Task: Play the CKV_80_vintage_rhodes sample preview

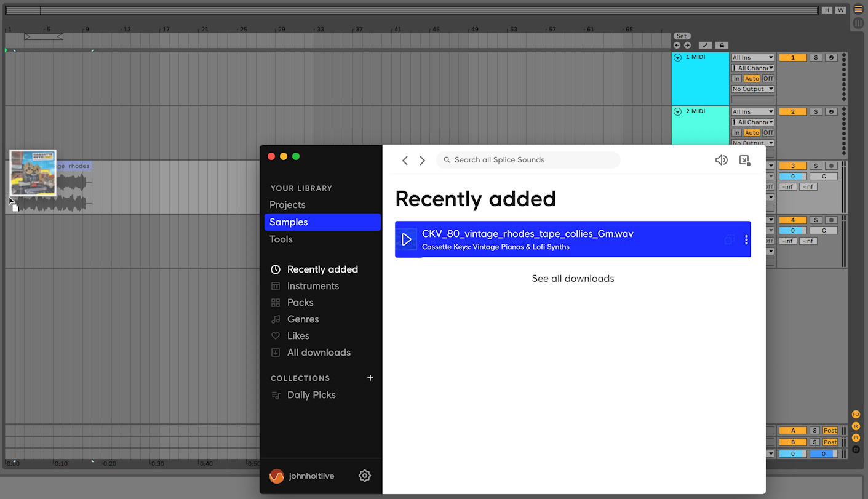Action: pyautogui.click(x=406, y=239)
